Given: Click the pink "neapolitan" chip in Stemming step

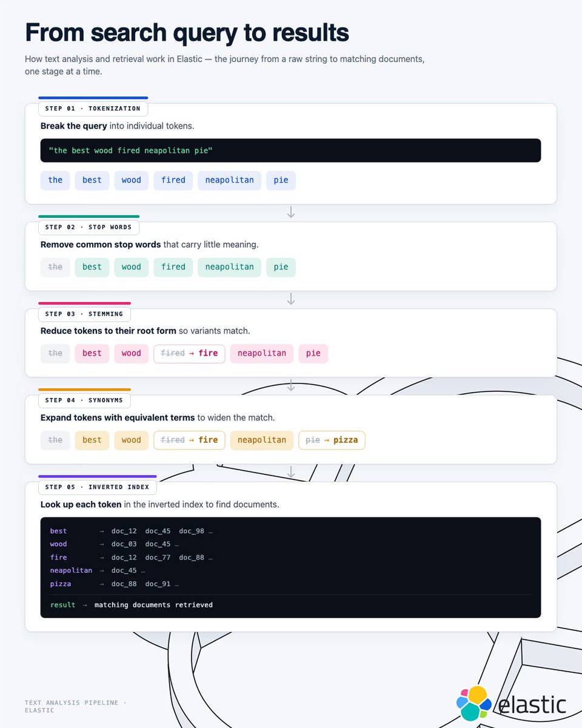Looking at the screenshot, I should [262, 354].
